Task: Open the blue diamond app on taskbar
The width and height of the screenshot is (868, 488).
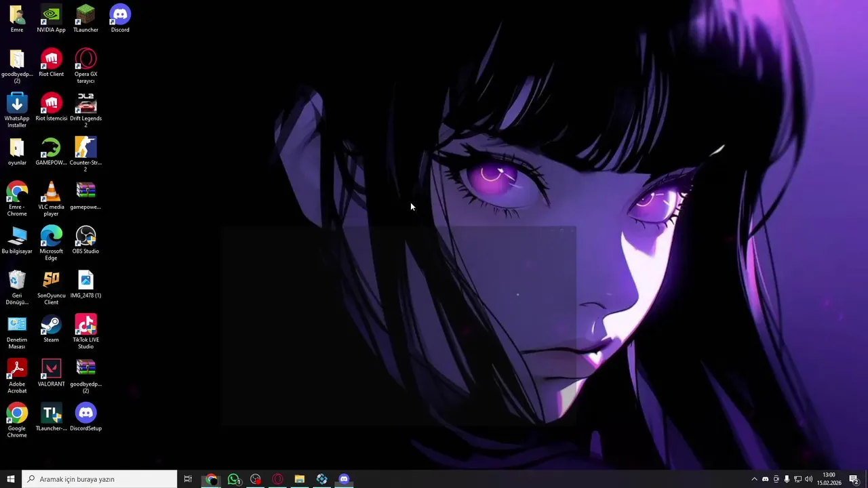Action: pyautogui.click(x=321, y=479)
